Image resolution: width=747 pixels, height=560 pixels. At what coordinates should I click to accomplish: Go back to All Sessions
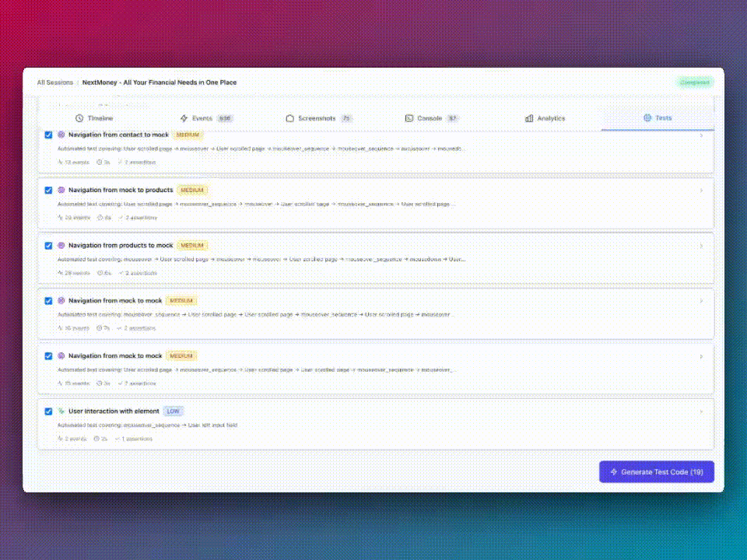click(x=54, y=82)
